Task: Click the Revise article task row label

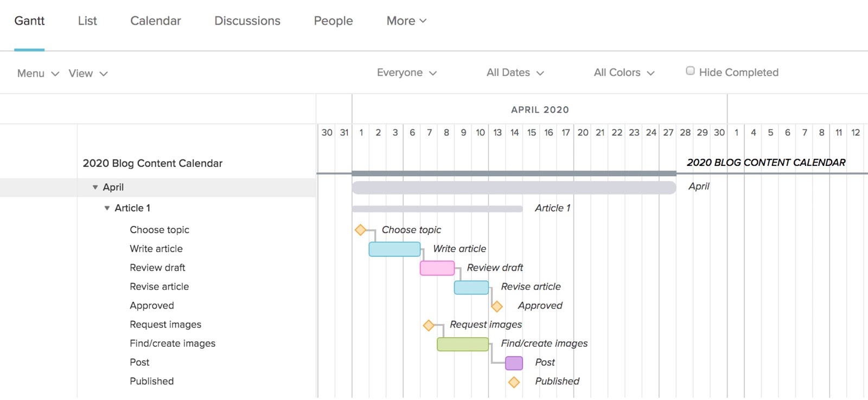Action: click(x=159, y=286)
